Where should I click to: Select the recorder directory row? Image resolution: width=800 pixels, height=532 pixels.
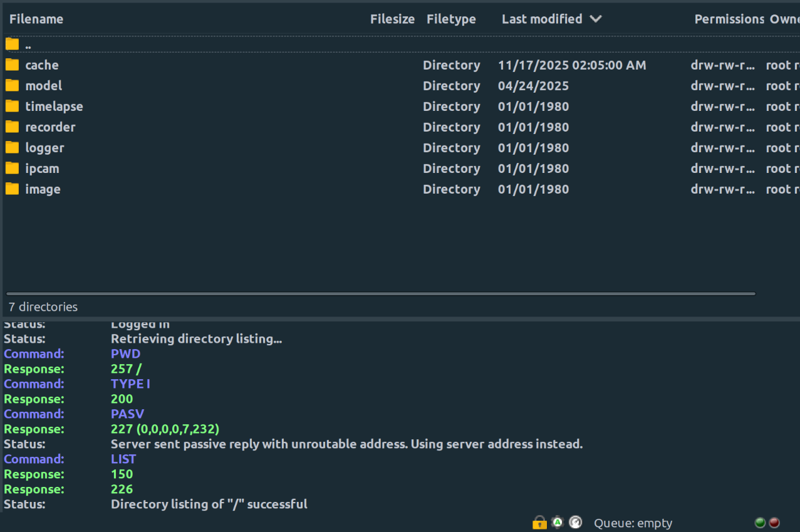50,127
